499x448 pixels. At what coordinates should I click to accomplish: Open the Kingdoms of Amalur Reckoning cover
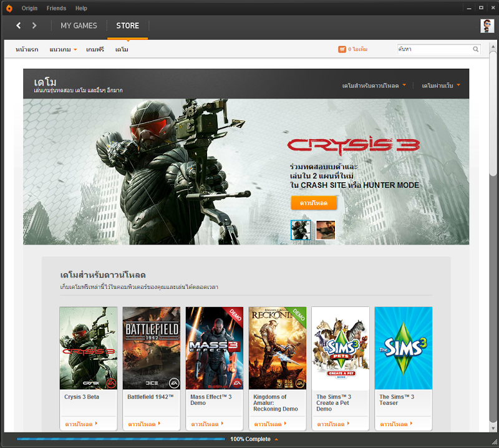278,348
